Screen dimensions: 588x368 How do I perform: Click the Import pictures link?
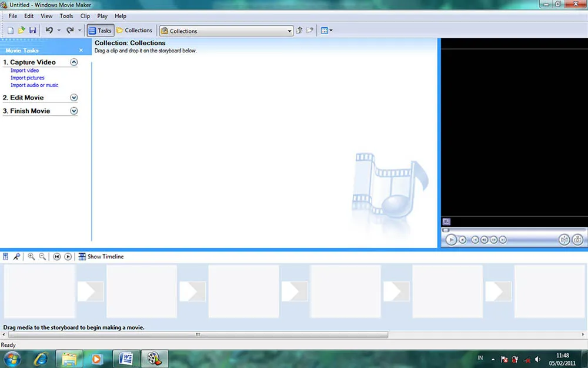pyautogui.click(x=27, y=77)
